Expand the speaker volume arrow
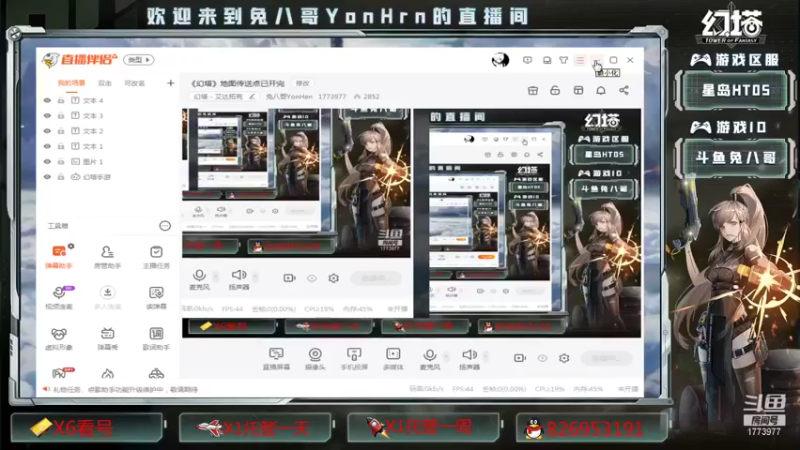800x450 pixels. pos(486,356)
